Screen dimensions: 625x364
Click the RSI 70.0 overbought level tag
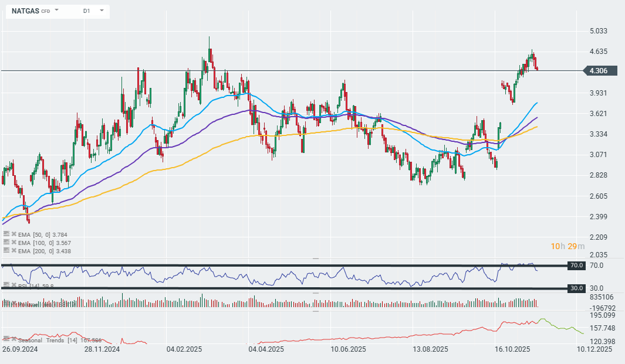point(577,266)
